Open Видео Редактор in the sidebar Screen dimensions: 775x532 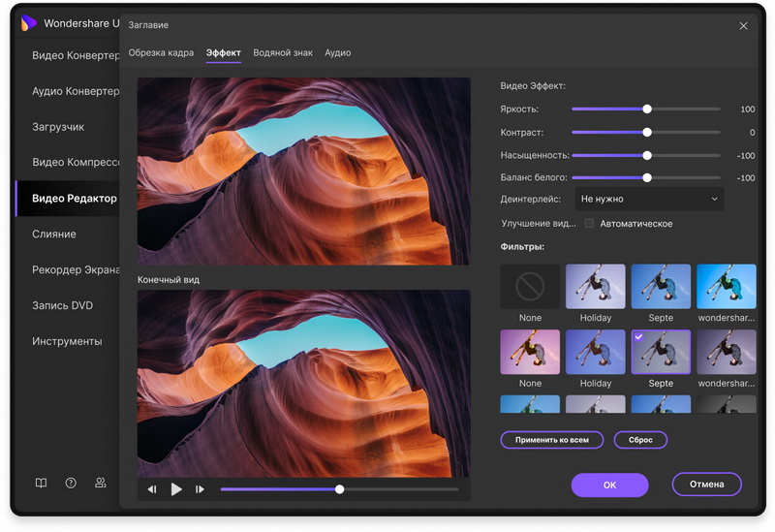(x=74, y=199)
